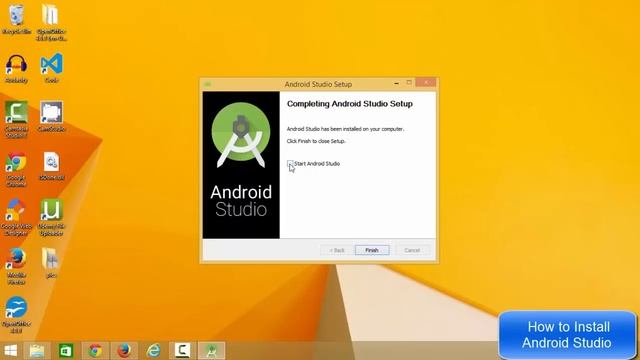Tick the Start Android Studio checkbox
Image resolution: width=640 pixels, height=360 pixels.
tap(290, 164)
